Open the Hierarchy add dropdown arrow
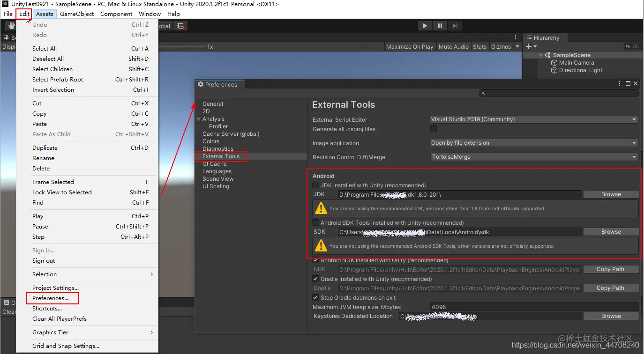644x354 pixels. [535, 46]
